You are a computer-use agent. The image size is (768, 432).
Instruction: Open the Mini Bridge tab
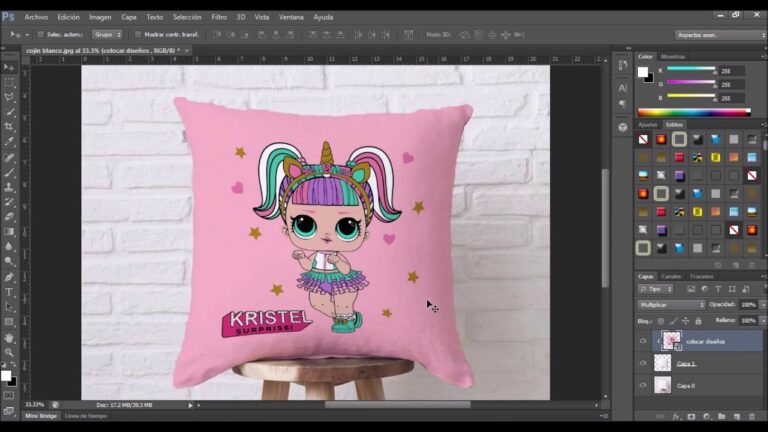[41, 416]
